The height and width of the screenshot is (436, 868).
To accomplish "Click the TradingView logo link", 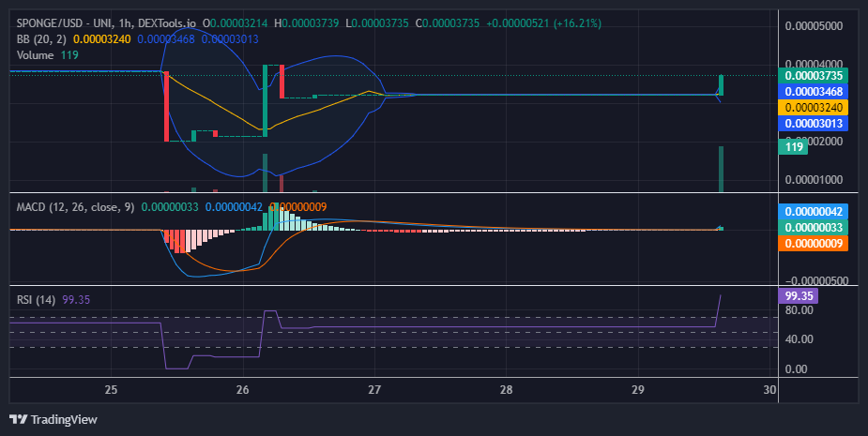I will (x=53, y=419).
